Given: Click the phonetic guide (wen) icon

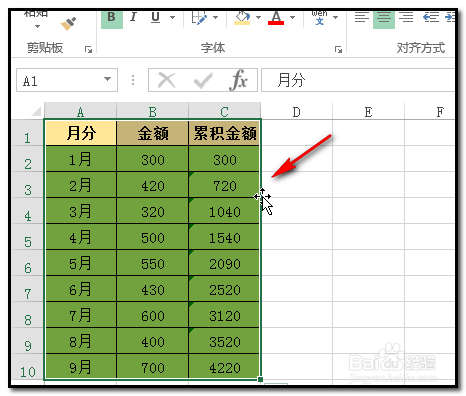Looking at the screenshot, I should coord(319,18).
